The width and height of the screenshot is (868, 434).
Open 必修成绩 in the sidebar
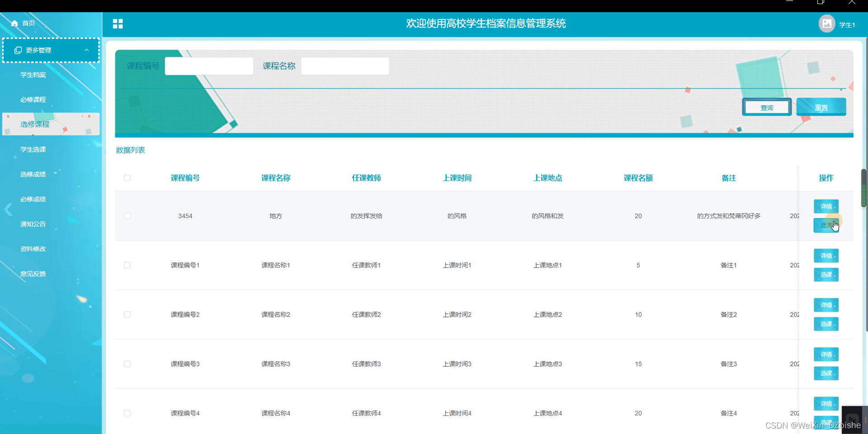coord(33,199)
